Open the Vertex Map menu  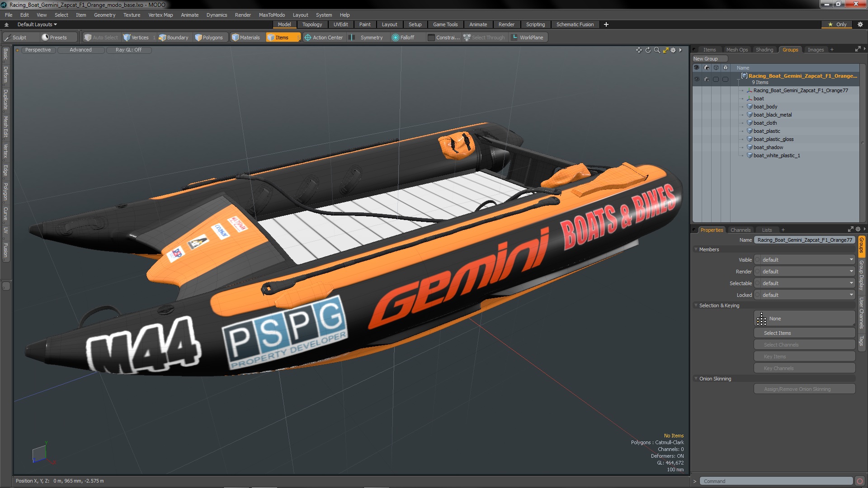(x=160, y=15)
